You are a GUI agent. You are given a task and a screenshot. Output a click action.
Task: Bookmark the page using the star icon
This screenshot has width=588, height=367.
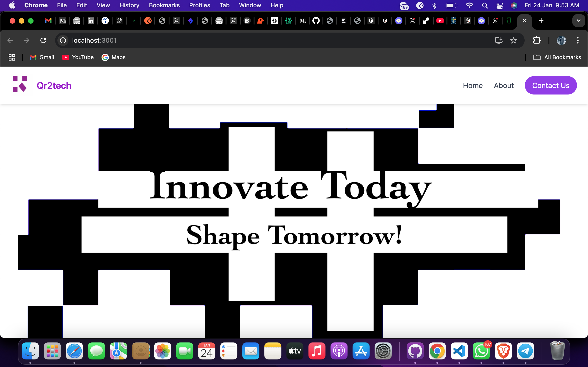click(x=514, y=40)
